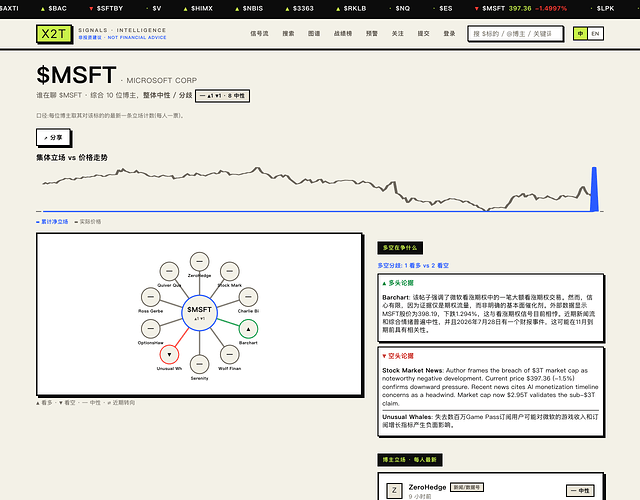
Task: Open the 信号流 nav item
Action: [259, 33]
